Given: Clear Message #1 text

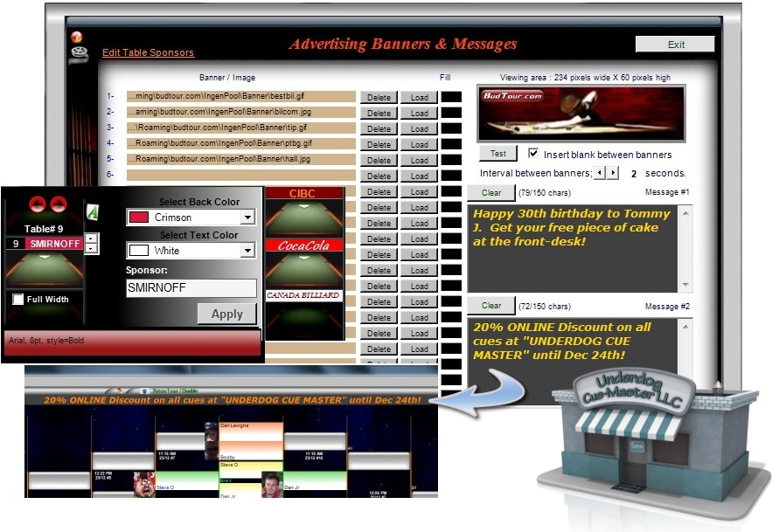Looking at the screenshot, I should tap(491, 192).
